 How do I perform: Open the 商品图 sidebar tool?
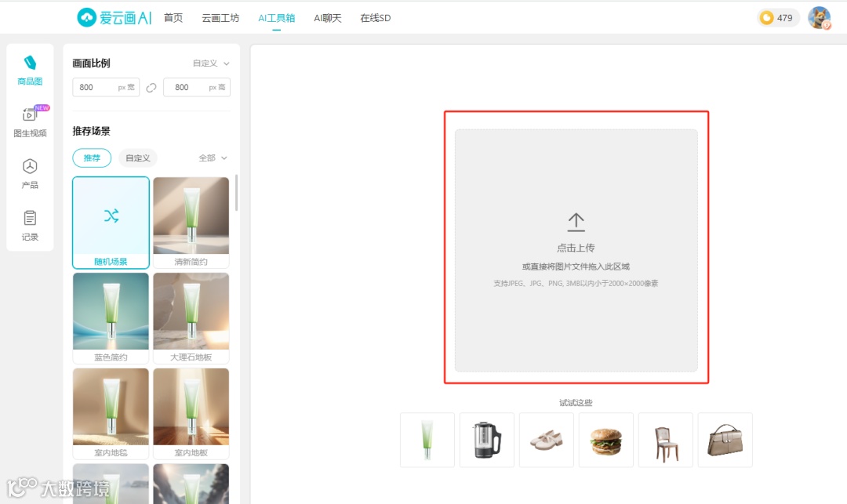[30, 70]
